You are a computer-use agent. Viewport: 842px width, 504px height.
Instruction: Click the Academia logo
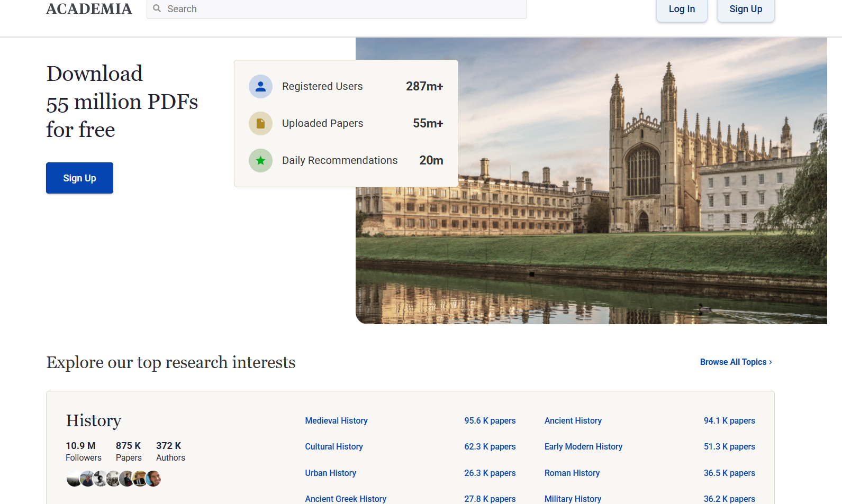point(89,9)
